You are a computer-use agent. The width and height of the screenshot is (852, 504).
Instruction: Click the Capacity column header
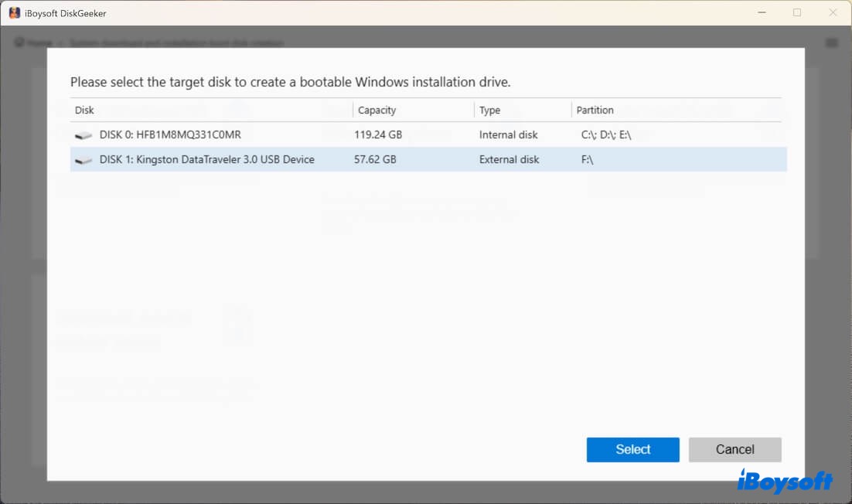click(x=377, y=111)
